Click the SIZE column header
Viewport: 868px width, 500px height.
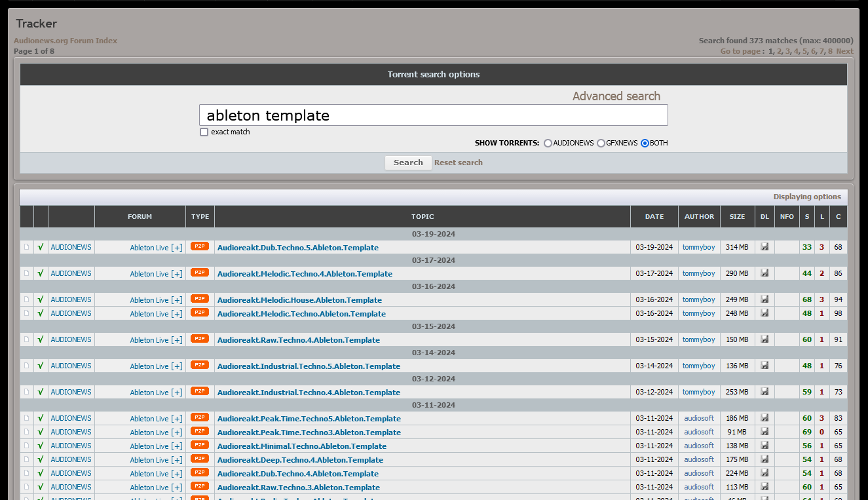pos(738,217)
